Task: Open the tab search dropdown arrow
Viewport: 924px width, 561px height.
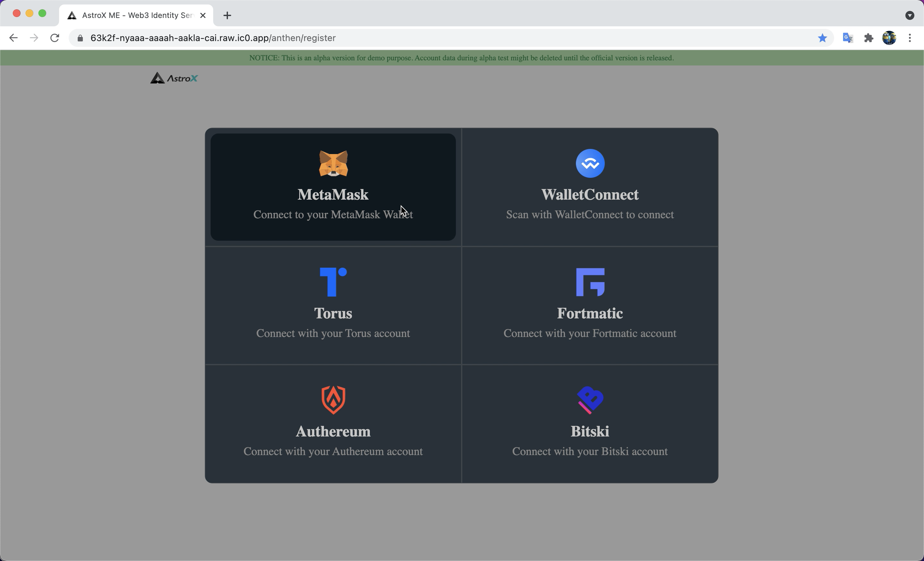Action: 909,15
